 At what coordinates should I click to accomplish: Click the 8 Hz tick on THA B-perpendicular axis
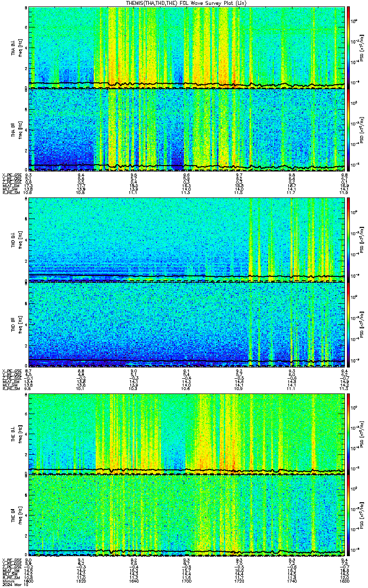[x=26, y=9]
